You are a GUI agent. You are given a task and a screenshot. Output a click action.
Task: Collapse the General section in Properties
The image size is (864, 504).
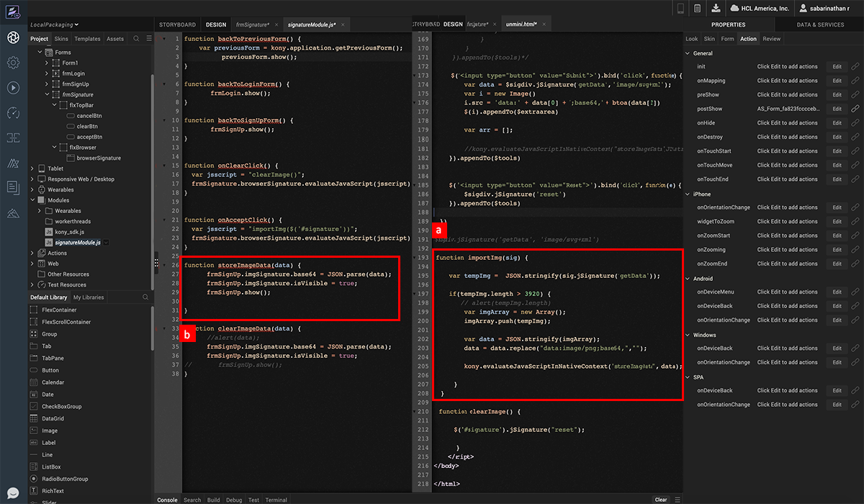point(688,53)
